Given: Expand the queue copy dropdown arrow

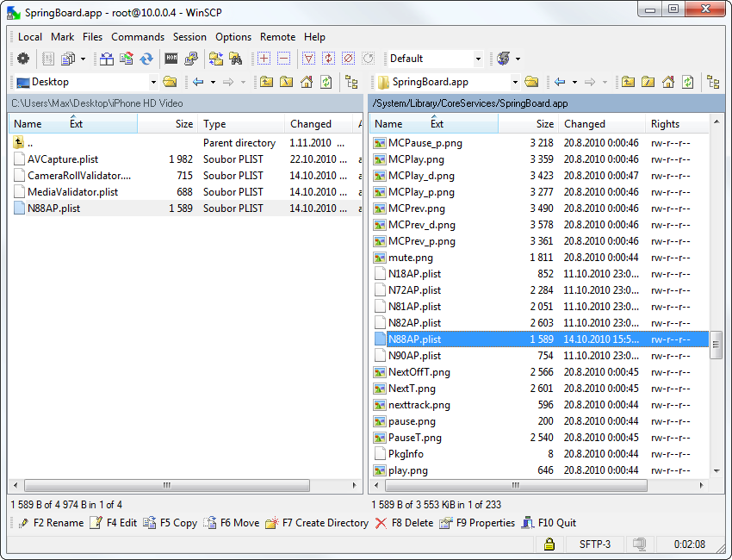Looking at the screenshot, I should tap(83, 59).
